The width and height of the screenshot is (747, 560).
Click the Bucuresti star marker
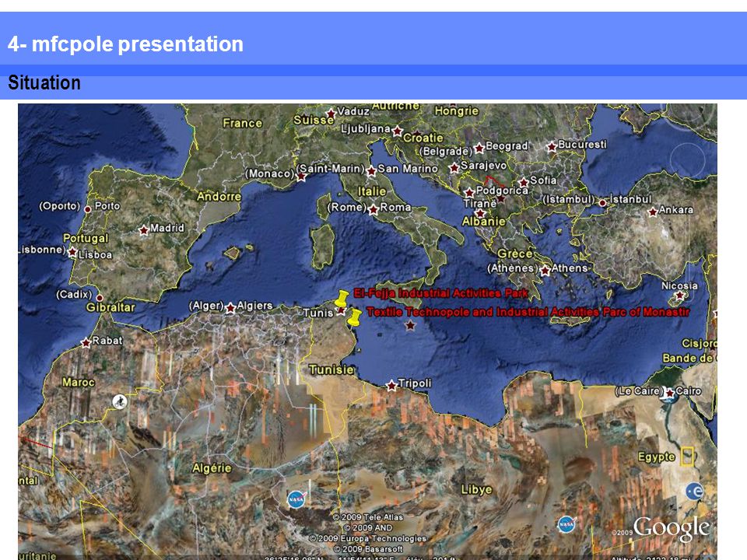552,147
